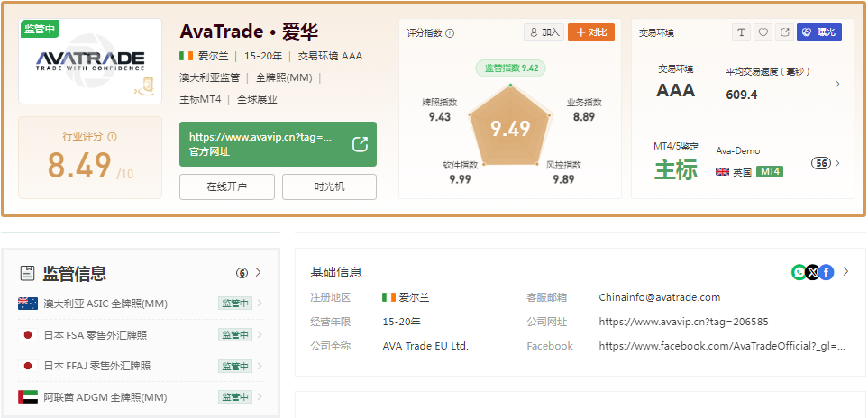The width and height of the screenshot is (868, 418).
Task: Click the 牌照指数 9.43 value
Action: 440,117
